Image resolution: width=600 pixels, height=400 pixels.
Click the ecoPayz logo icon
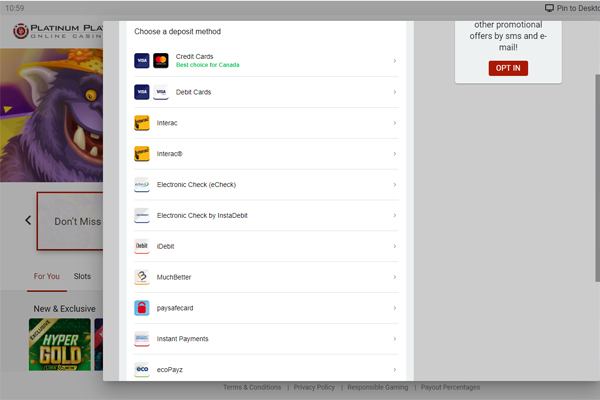(x=142, y=370)
